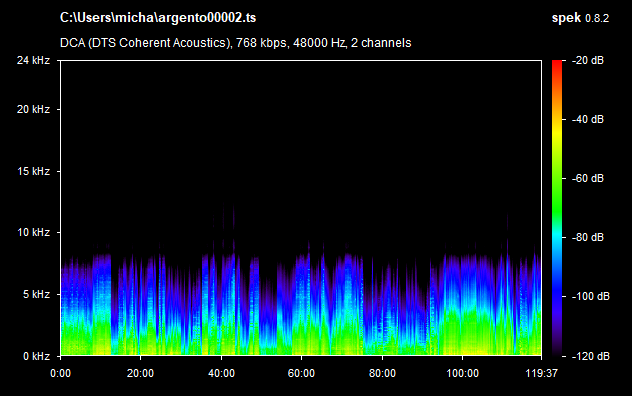The image size is (632, 396).
Task: Click the 119:37 end time label
Action: click(x=541, y=373)
